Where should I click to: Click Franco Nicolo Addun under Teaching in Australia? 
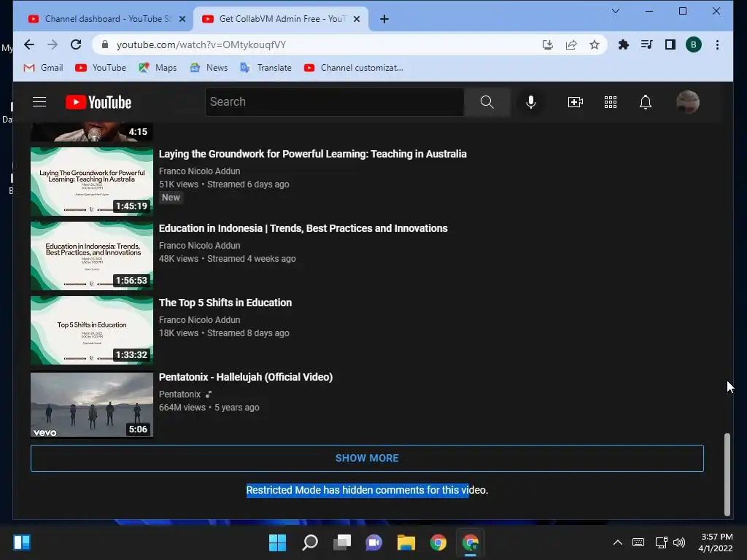(200, 171)
